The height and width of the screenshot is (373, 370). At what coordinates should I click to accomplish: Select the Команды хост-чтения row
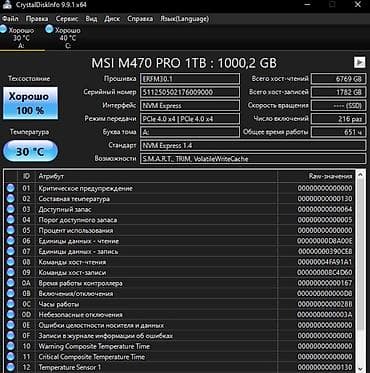click(179, 262)
